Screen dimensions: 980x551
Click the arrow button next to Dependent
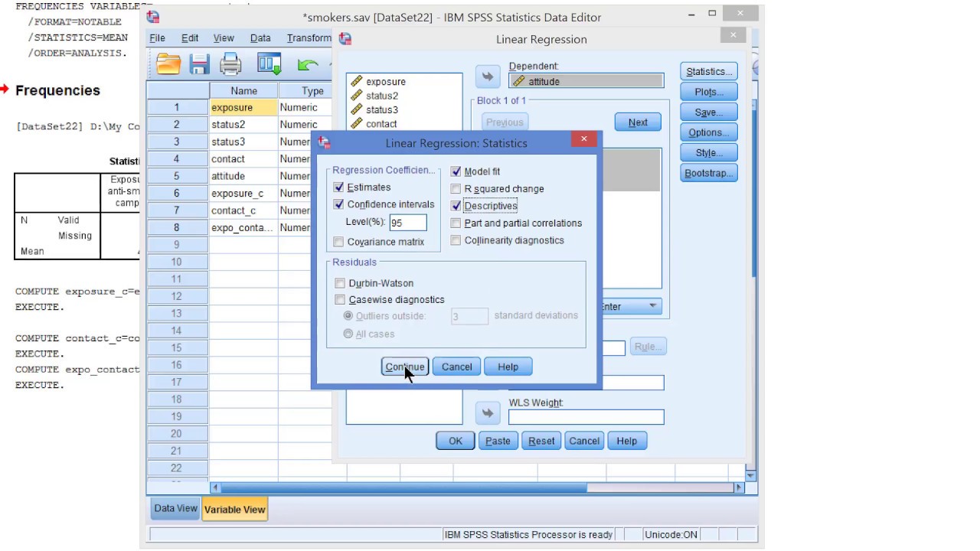tap(488, 77)
